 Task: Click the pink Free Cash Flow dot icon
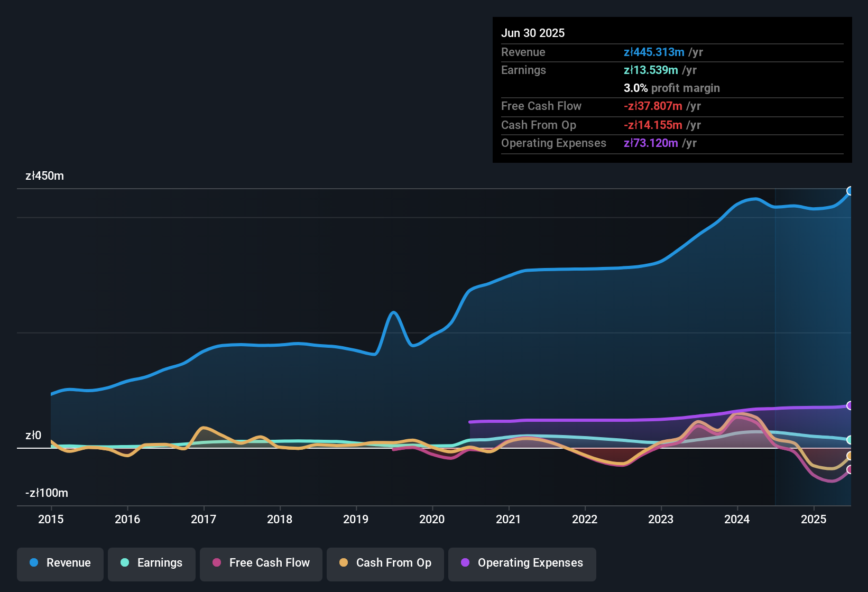(x=216, y=563)
